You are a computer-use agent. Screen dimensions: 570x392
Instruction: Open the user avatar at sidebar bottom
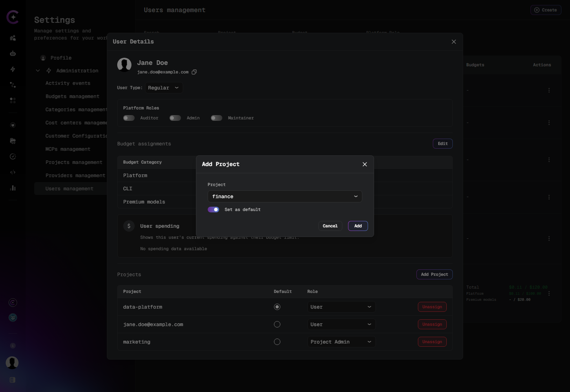point(12,363)
